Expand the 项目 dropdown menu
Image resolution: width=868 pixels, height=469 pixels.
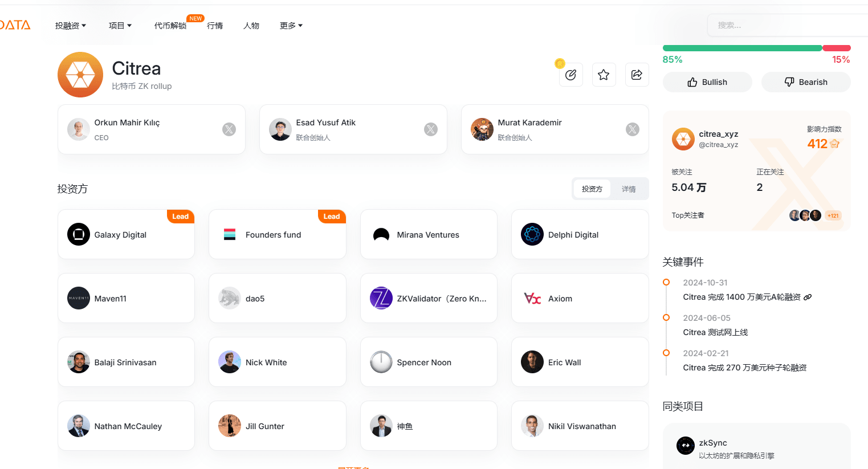[x=120, y=26]
